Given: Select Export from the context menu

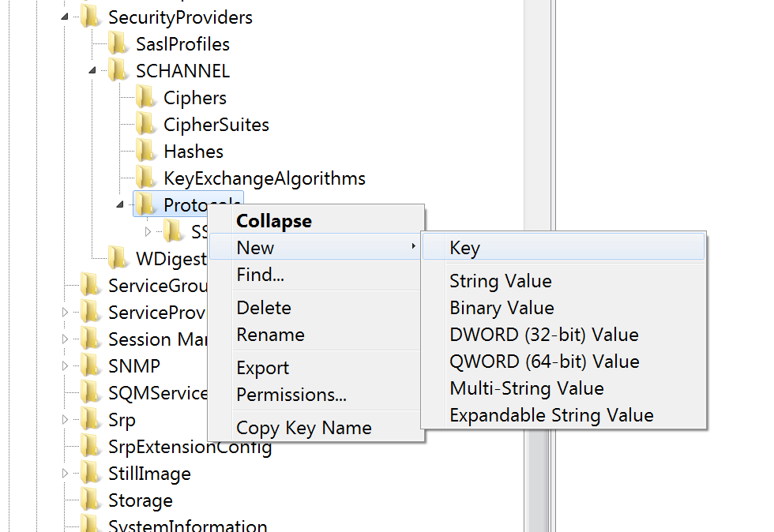Looking at the screenshot, I should [262, 368].
